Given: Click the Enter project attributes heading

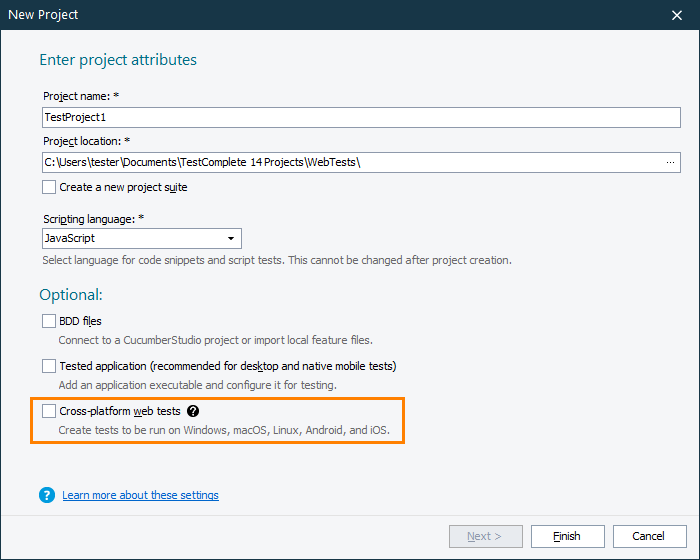Looking at the screenshot, I should [x=118, y=60].
